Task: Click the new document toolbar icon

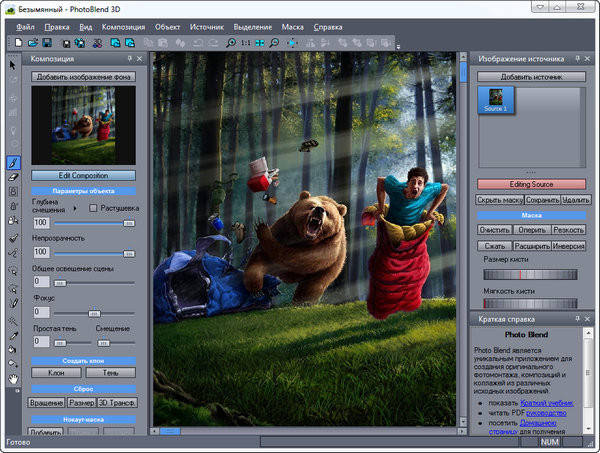Action: point(19,43)
